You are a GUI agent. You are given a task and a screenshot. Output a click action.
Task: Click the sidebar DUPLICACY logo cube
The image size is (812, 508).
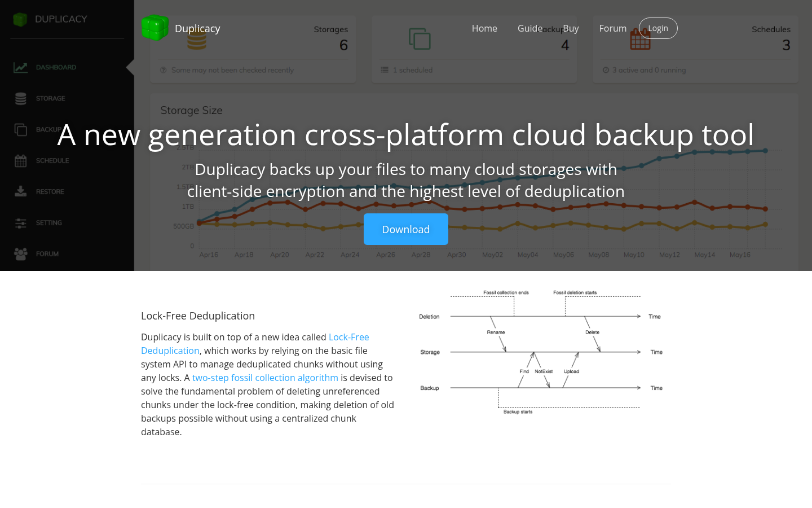(x=20, y=19)
